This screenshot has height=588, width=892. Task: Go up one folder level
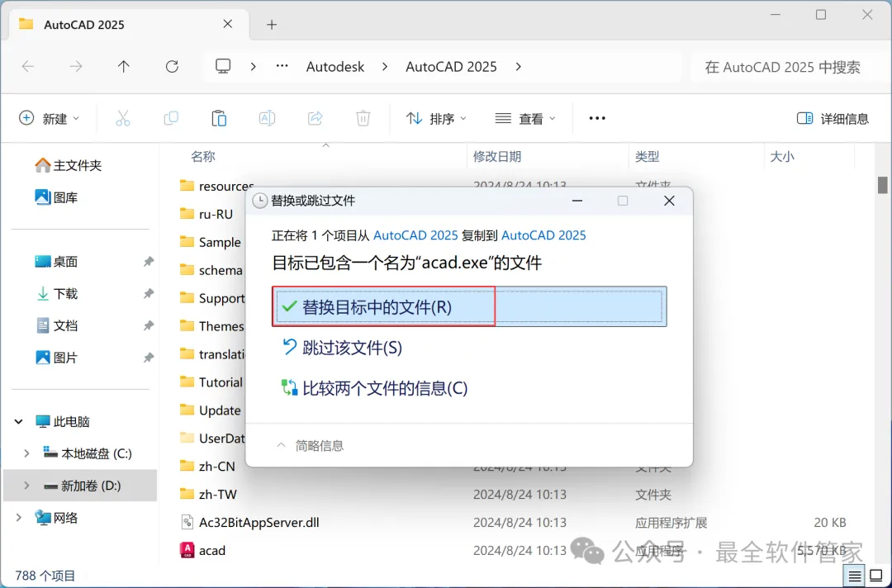123,67
